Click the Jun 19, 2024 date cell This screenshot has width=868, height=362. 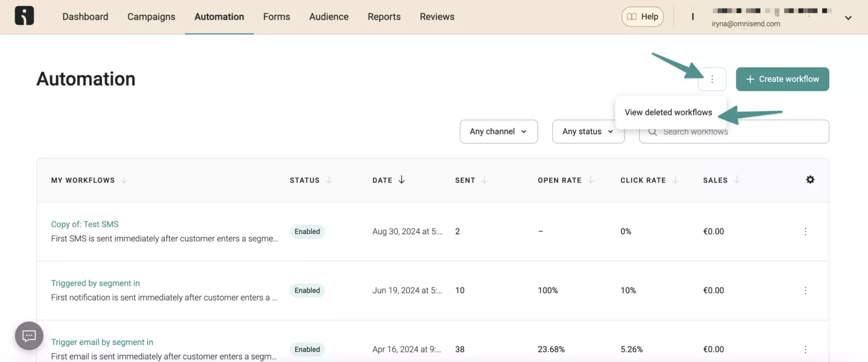(x=407, y=291)
